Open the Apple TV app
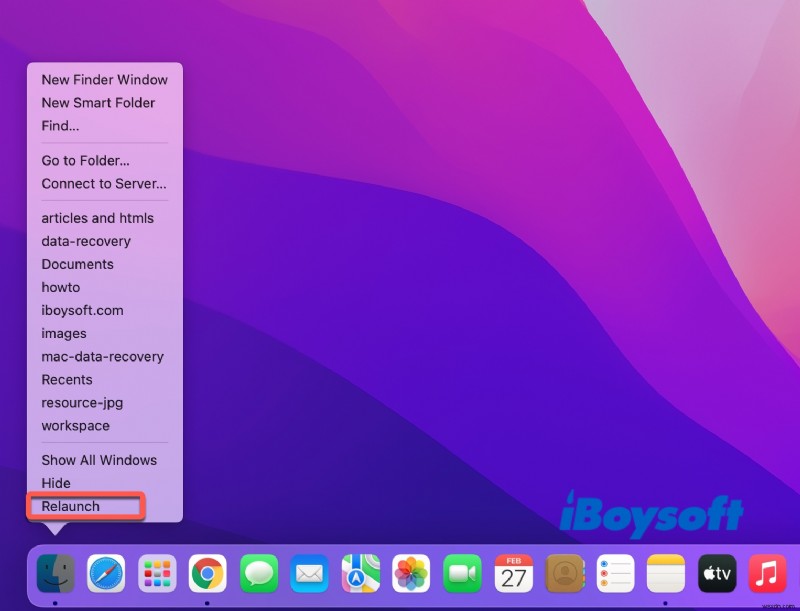The image size is (800, 611). click(717, 573)
